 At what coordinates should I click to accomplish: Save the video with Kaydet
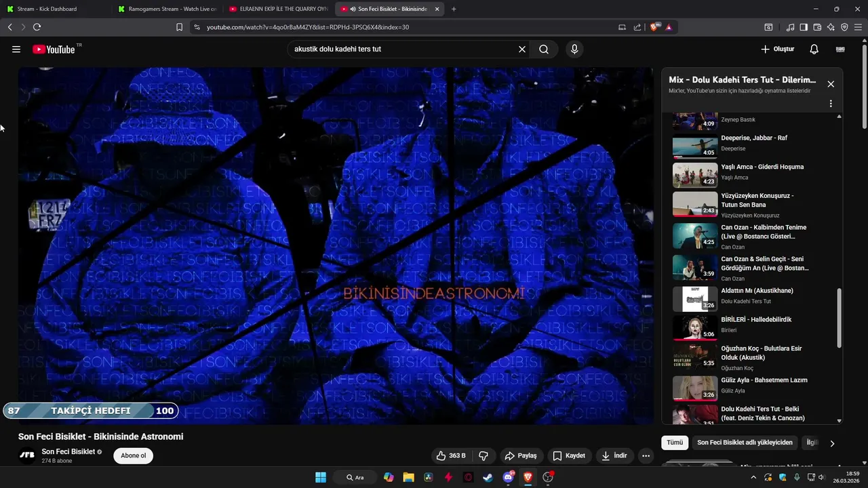[x=568, y=455]
